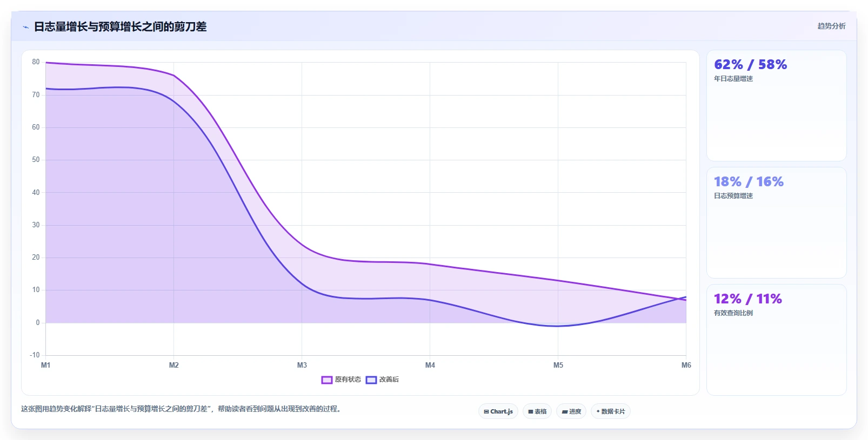Select the 62% / 58% 年日志量增速 card
The height and width of the screenshot is (440, 868).
coord(777,106)
